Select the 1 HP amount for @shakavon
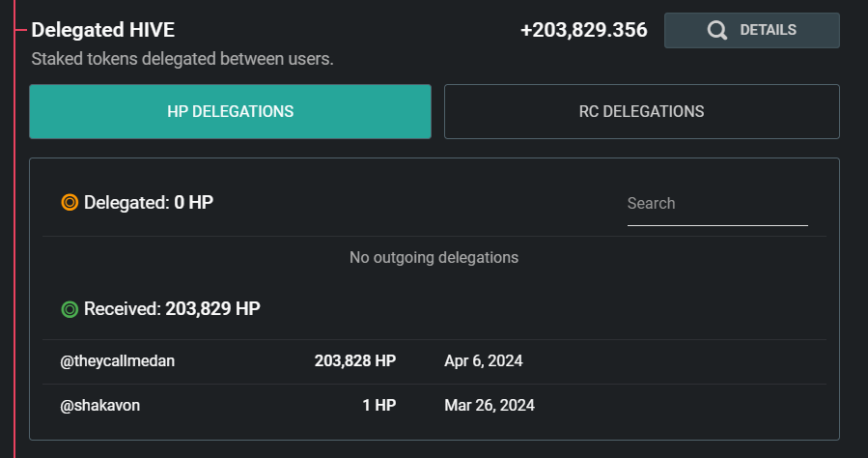The image size is (868, 458). [x=379, y=406]
